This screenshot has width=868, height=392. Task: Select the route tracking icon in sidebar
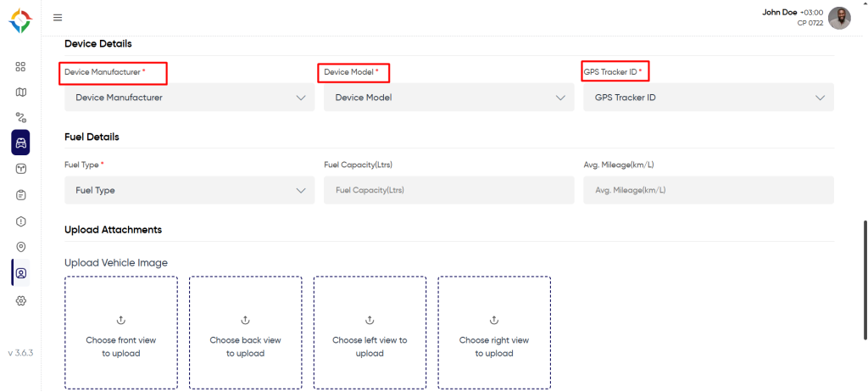[x=20, y=117]
